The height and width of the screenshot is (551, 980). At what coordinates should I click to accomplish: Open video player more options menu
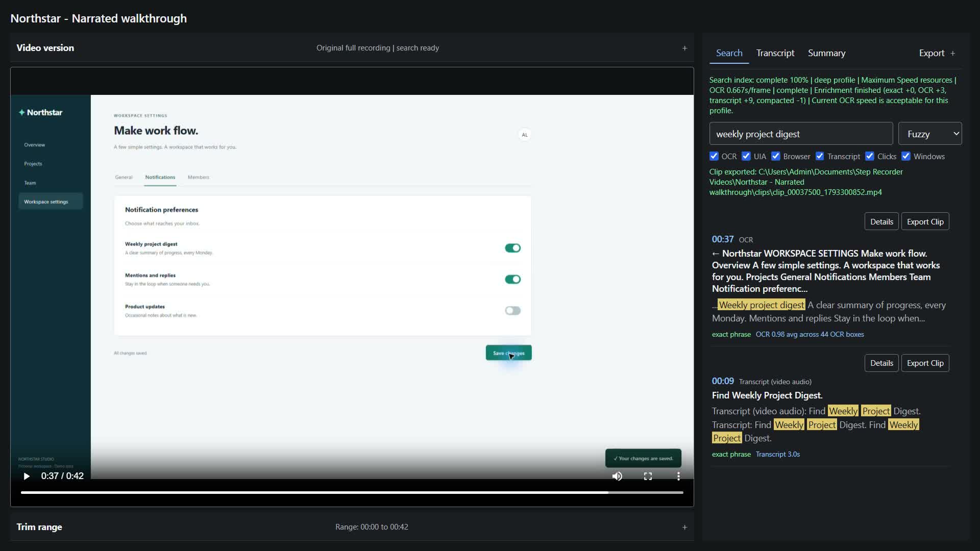pos(678,476)
